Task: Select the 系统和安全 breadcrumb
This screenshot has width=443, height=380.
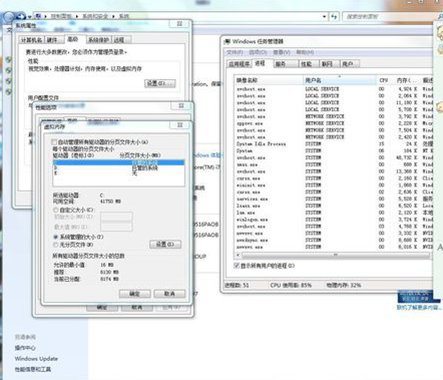Action: pos(95,16)
